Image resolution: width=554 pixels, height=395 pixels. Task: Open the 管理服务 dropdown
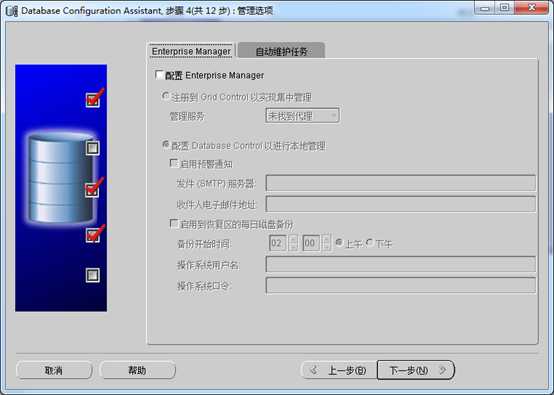click(302, 116)
